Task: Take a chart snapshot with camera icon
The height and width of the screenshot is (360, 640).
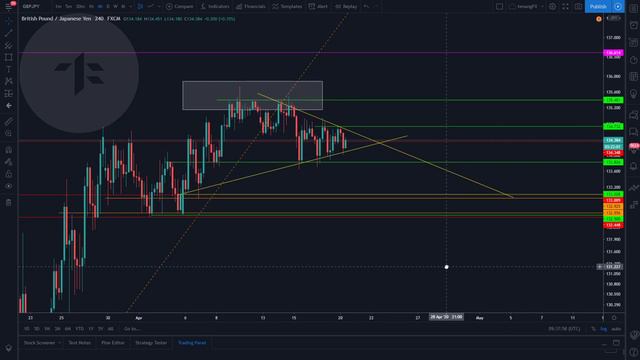Action: pos(578,7)
